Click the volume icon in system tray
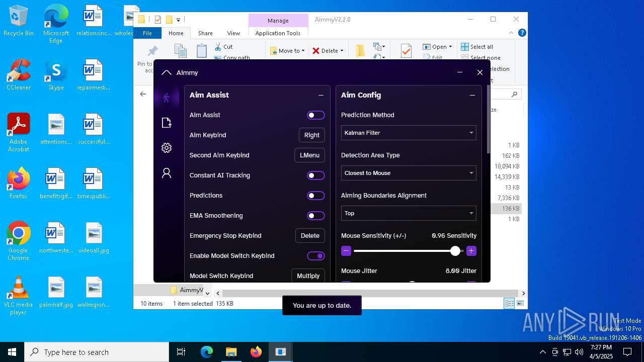This screenshot has width=644, height=362. [x=579, y=352]
